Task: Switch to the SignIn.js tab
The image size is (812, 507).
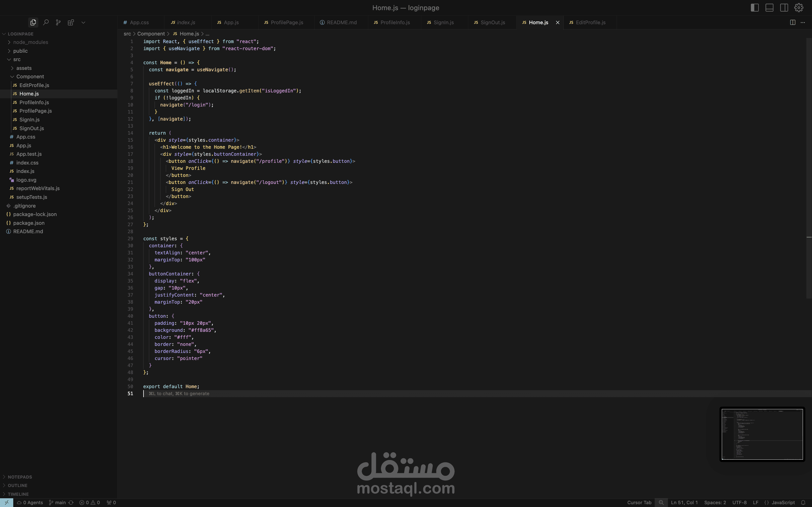Action: [443, 23]
